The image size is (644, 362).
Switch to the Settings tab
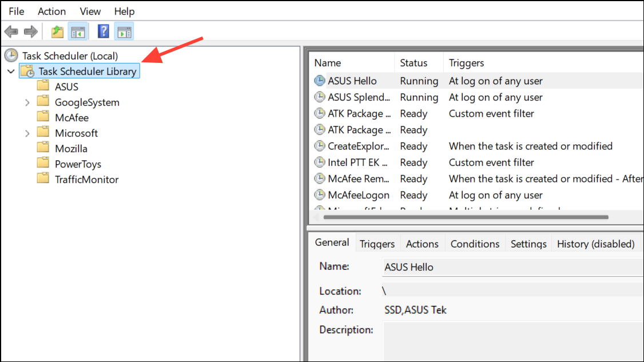528,244
